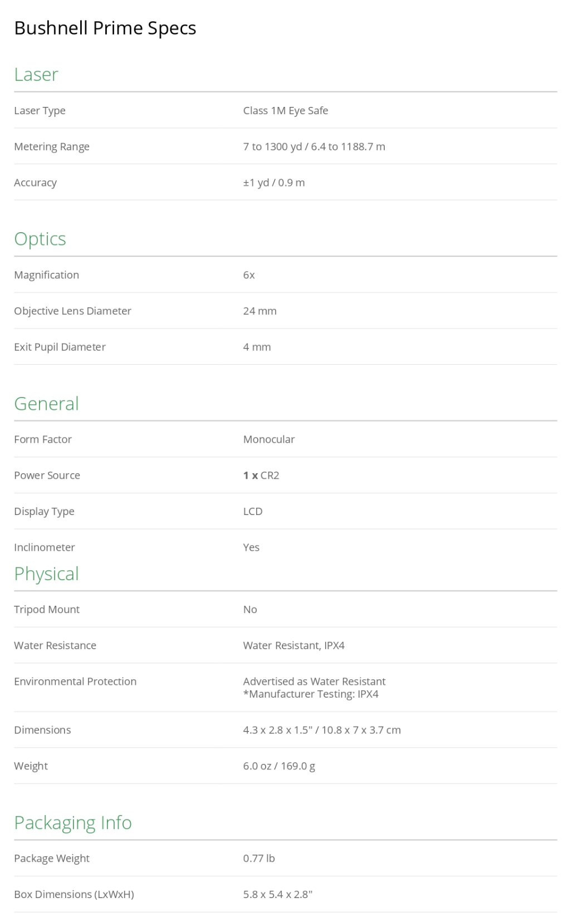Image resolution: width=588 pixels, height=922 pixels.
Task: Click the Physical section heading
Action: click(x=46, y=573)
